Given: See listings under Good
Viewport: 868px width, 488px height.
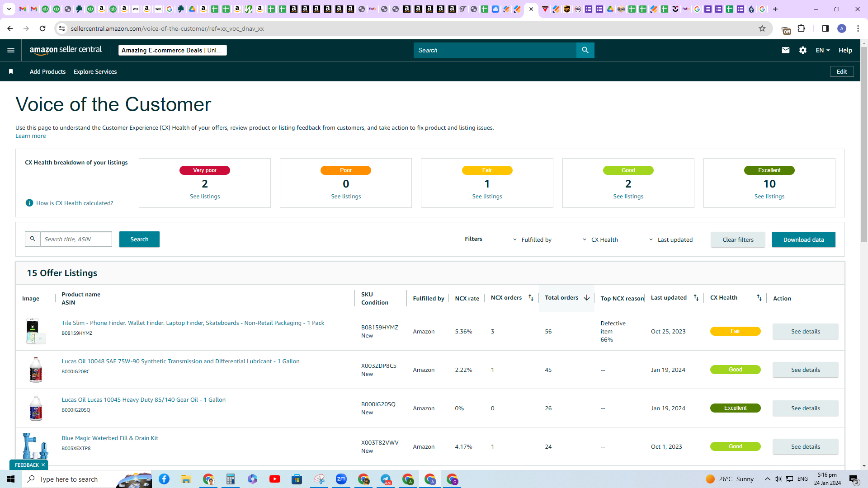Looking at the screenshot, I should coord(628,196).
